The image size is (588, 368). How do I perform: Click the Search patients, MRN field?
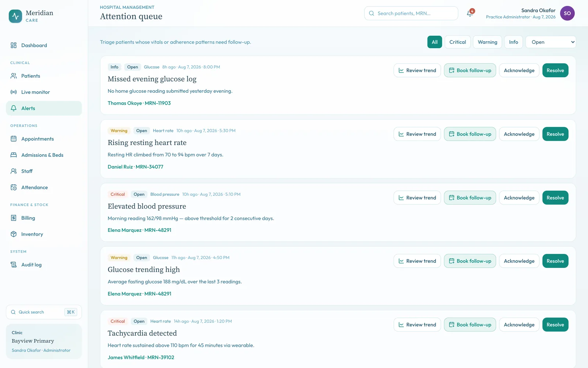411,13
